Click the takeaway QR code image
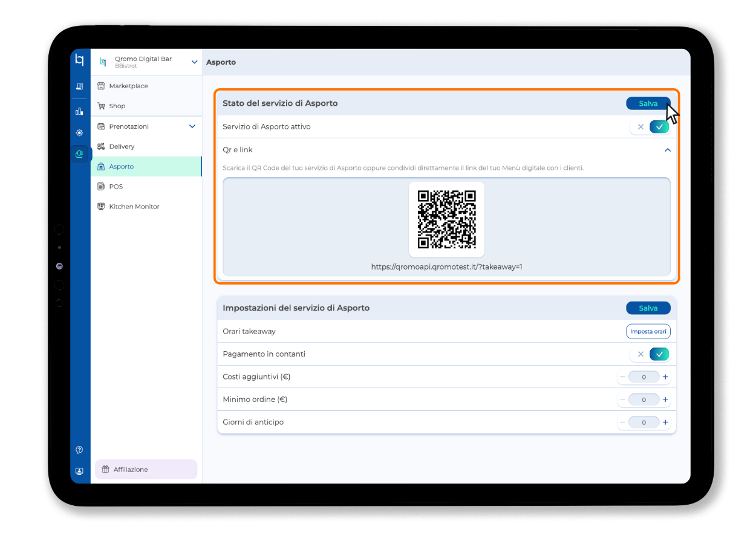The width and height of the screenshot is (756, 556). pyautogui.click(x=447, y=219)
